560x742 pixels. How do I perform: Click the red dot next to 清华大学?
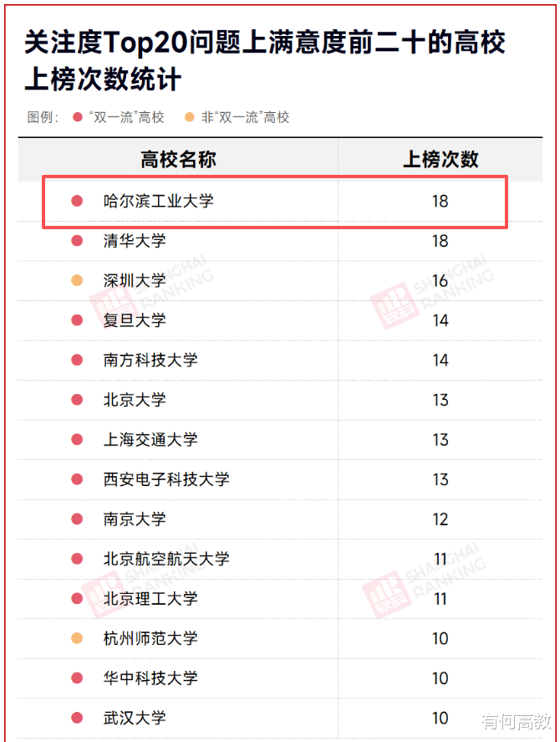tap(77, 241)
